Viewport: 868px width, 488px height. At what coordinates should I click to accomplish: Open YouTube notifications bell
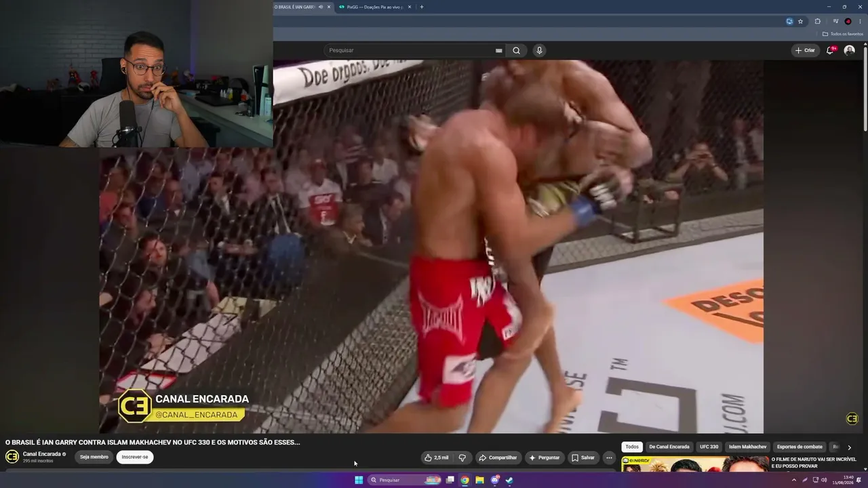click(x=830, y=50)
